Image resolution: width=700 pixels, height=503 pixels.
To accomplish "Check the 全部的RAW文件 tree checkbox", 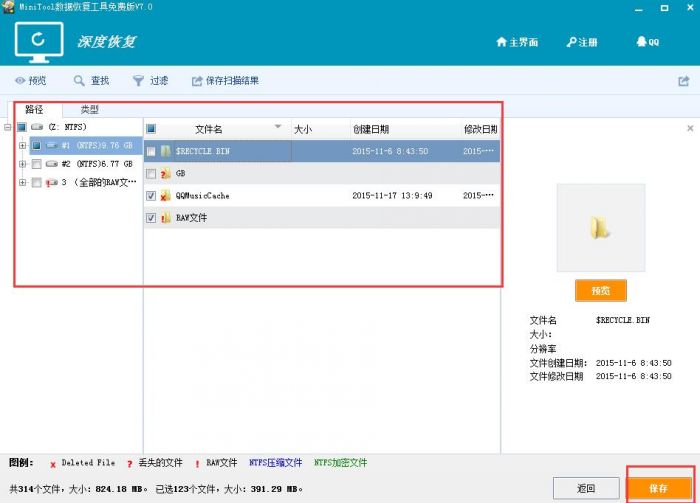I will coord(37,182).
